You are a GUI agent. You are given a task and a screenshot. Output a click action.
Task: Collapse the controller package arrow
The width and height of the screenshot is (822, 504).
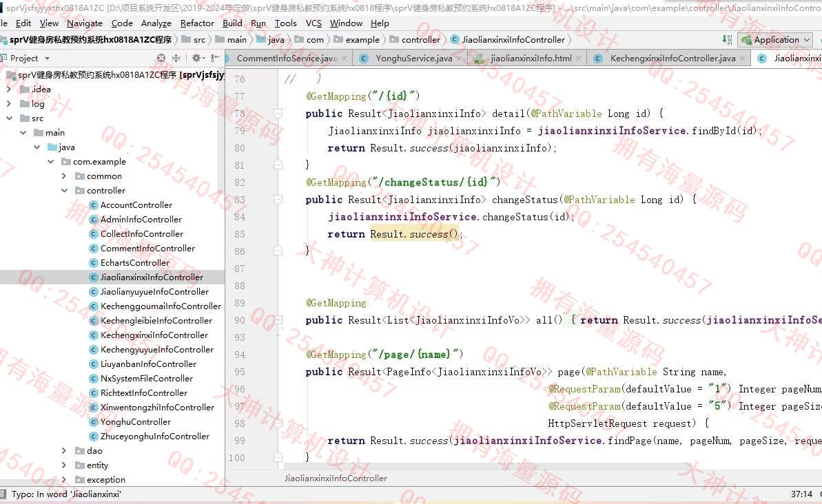click(64, 191)
